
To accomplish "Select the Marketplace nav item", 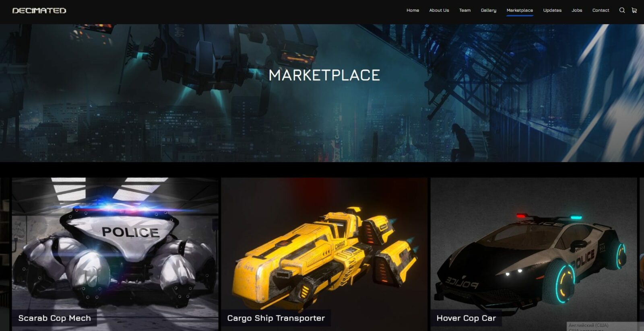I will tap(520, 10).
